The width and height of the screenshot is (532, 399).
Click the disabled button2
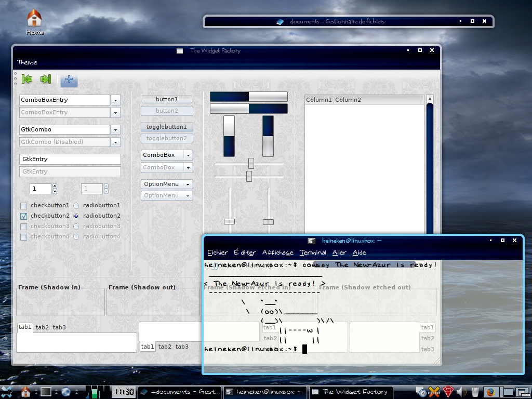tap(167, 111)
